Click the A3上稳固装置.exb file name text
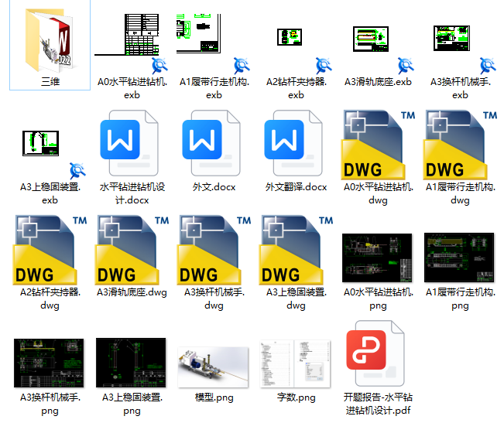504x423 pixels. 50,193
